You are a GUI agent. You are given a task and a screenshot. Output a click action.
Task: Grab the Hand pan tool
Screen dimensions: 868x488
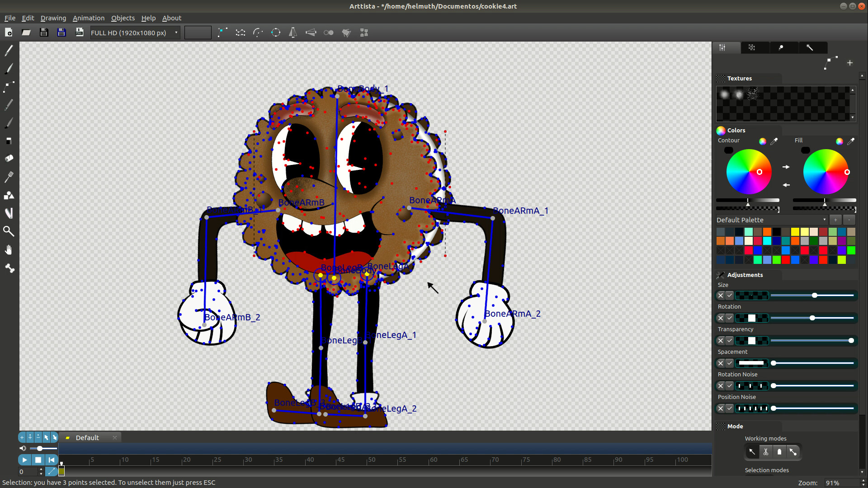tap(9, 250)
